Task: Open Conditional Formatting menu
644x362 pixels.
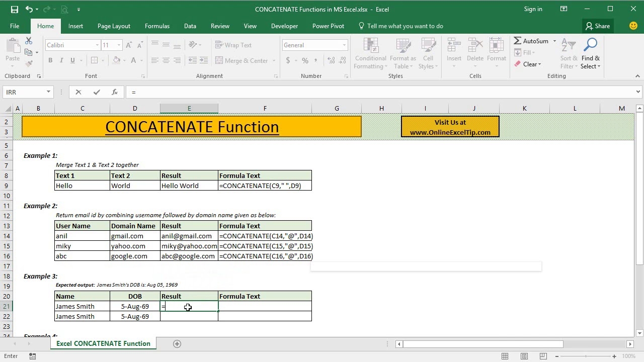Action: (371, 53)
